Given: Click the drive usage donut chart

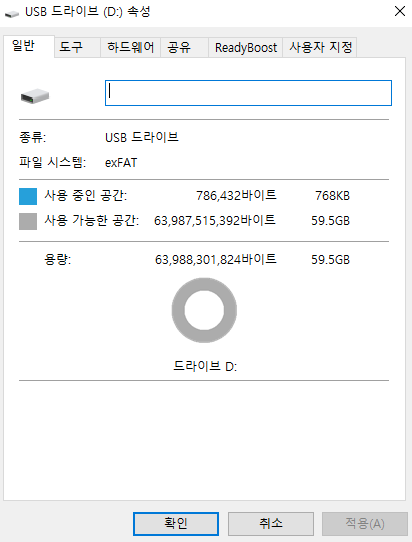Looking at the screenshot, I should pyautogui.click(x=204, y=310).
